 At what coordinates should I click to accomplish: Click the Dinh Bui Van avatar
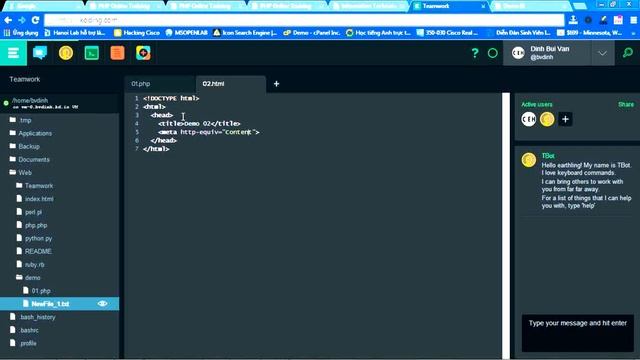coord(518,53)
